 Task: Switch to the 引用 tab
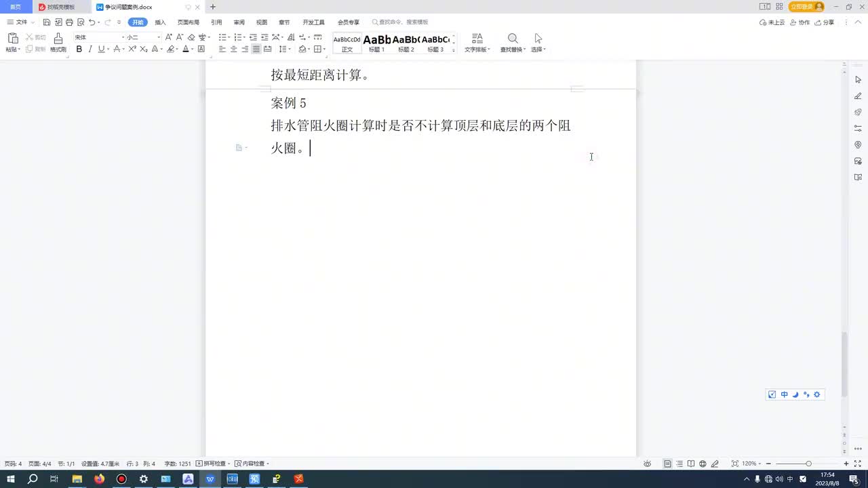[216, 22]
